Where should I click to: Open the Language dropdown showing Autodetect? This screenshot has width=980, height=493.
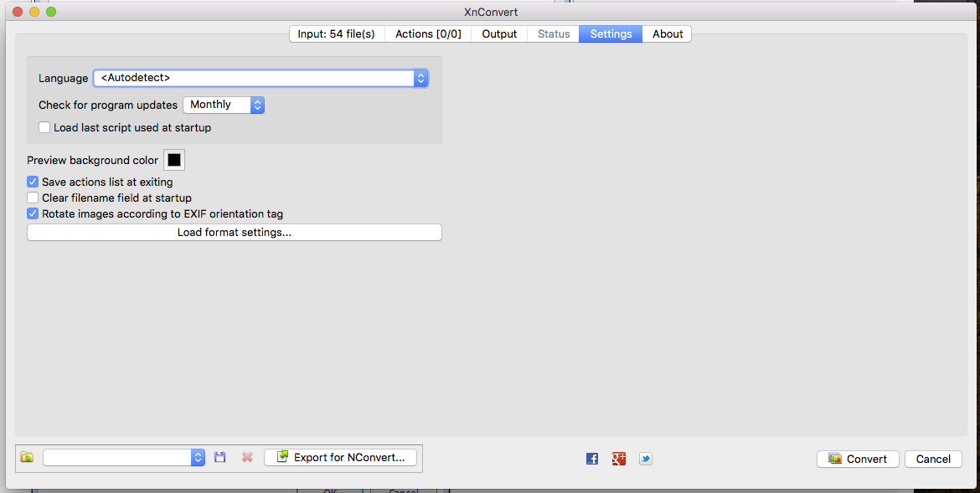(x=260, y=78)
